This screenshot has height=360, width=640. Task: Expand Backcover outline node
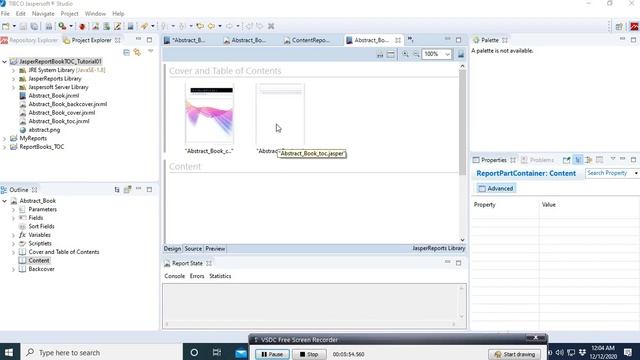(x=13, y=269)
